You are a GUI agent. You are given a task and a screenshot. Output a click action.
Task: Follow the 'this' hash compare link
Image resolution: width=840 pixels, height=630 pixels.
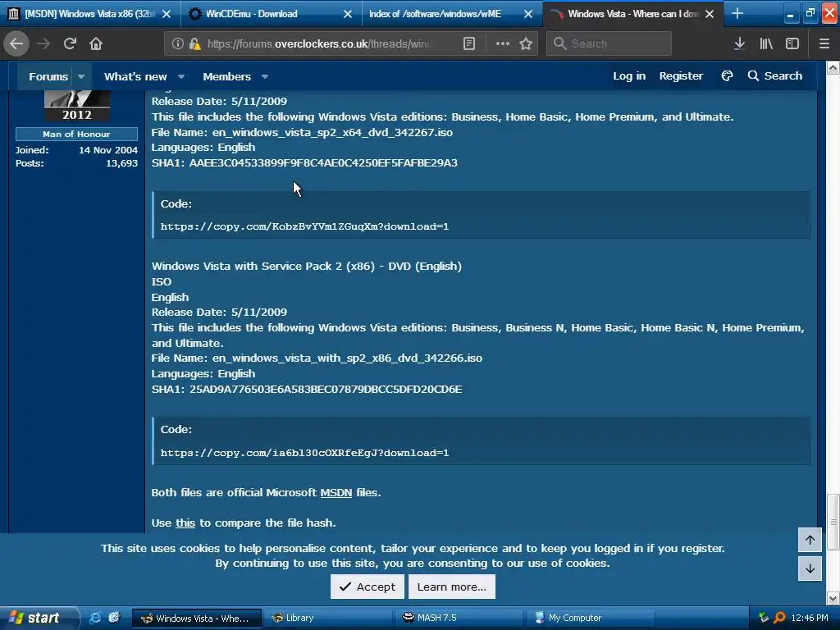(x=185, y=523)
